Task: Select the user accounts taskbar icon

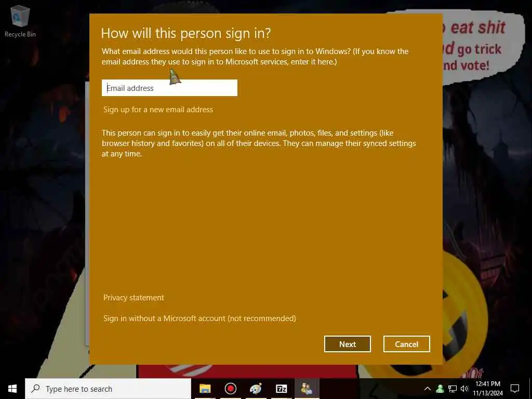Action: pyautogui.click(x=307, y=389)
